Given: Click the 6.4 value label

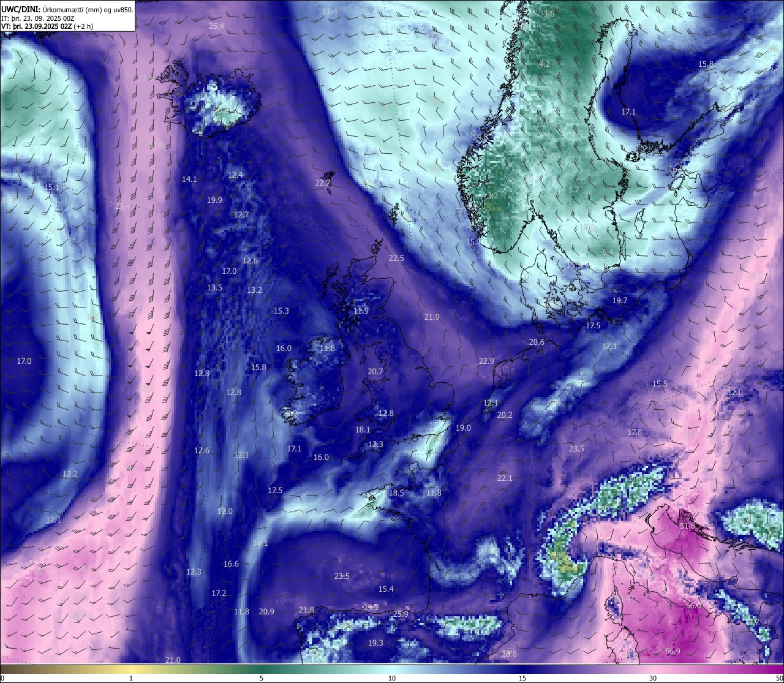Looking at the screenshot, I should tap(608, 252).
